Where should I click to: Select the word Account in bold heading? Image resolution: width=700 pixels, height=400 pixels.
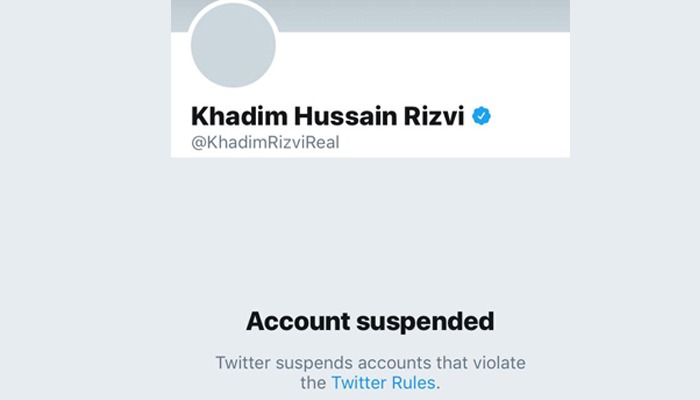coord(298,321)
